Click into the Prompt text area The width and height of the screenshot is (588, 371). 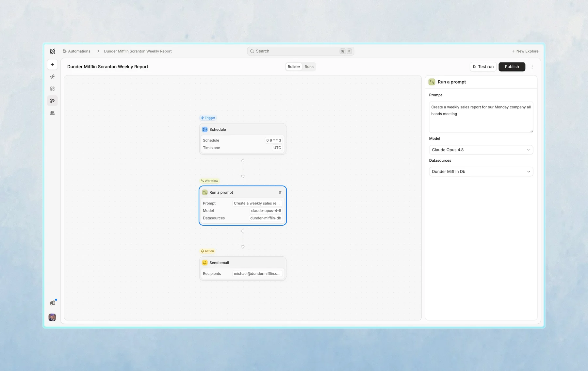(481, 117)
